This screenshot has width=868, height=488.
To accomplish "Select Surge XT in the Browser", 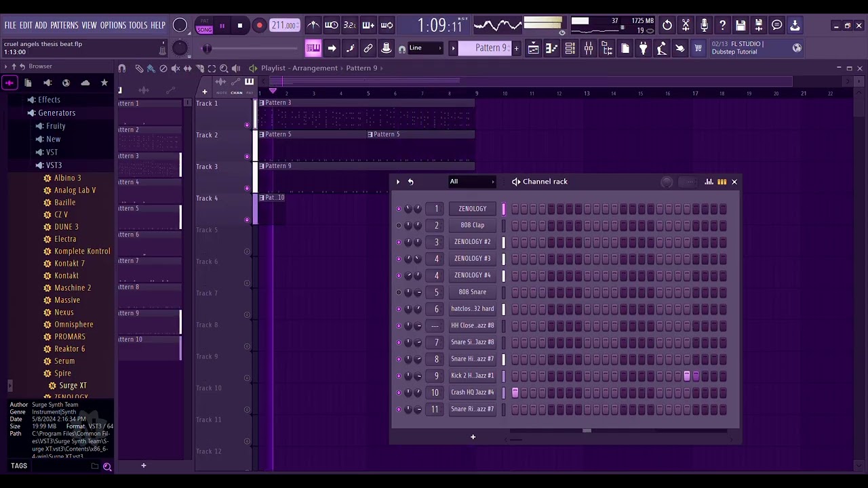I will coord(73,386).
